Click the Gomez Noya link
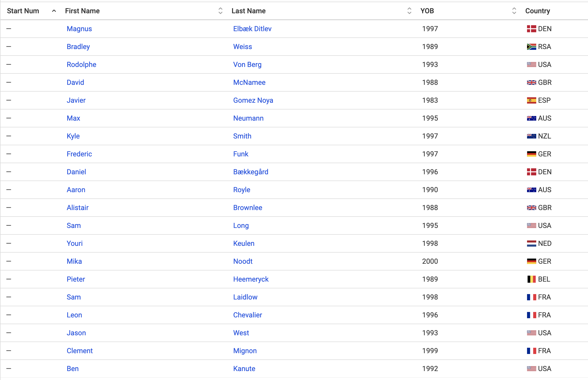The height and width of the screenshot is (380, 588). (x=253, y=100)
